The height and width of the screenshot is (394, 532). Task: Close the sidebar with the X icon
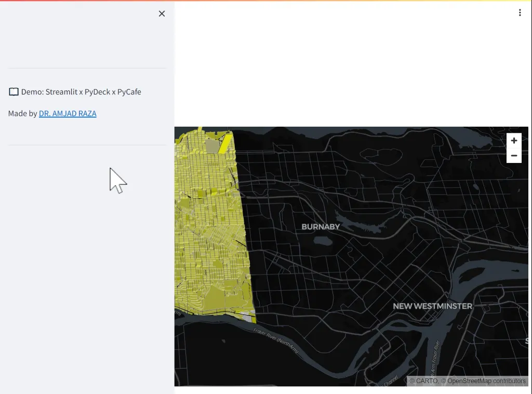pos(162,13)
